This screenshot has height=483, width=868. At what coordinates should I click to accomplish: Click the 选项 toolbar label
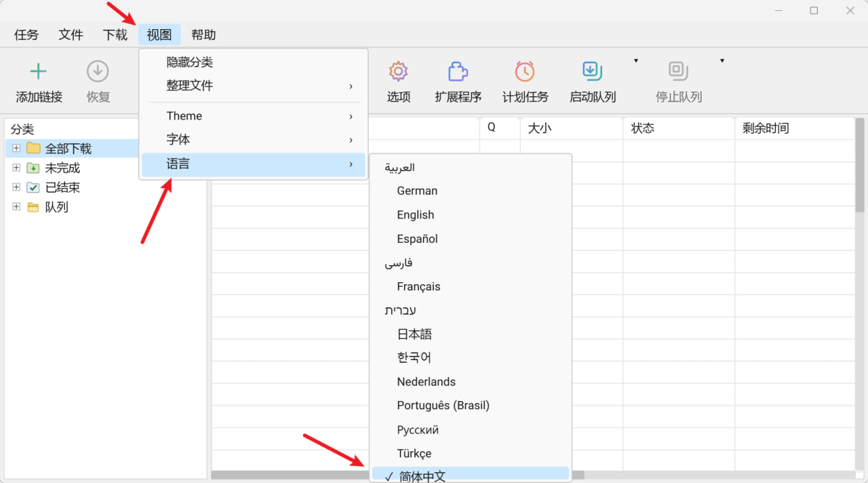pos(399,97)
